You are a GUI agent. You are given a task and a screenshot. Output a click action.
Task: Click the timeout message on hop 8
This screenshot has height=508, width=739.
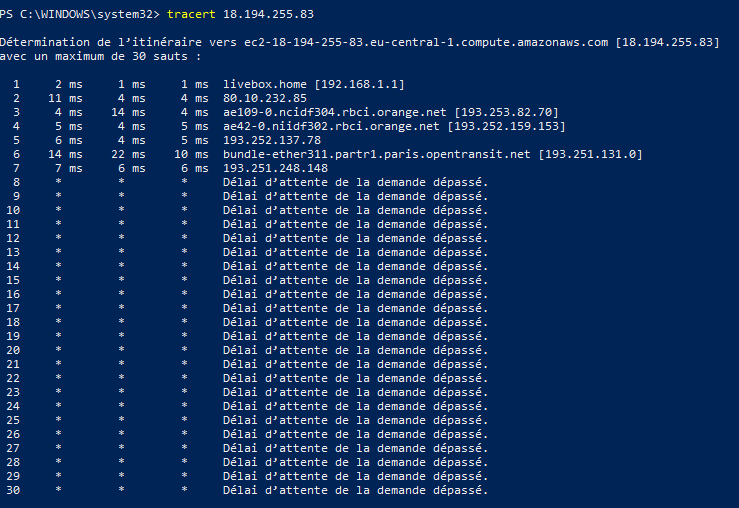click(x=355, y=182)
